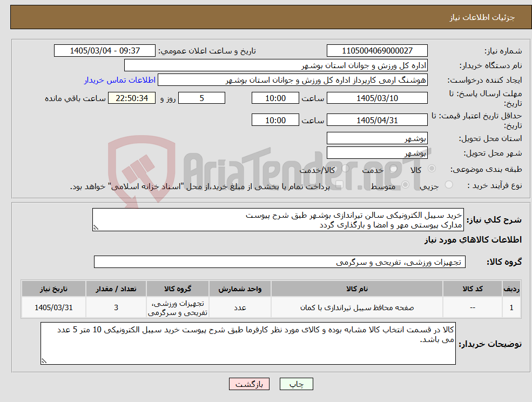Image resolution: width=532 pixels, height=402 pixels.
Task: Click the تجهیزات ورزشی، تفریحی و سرگرمی table cell
Action: click(178, 307)
